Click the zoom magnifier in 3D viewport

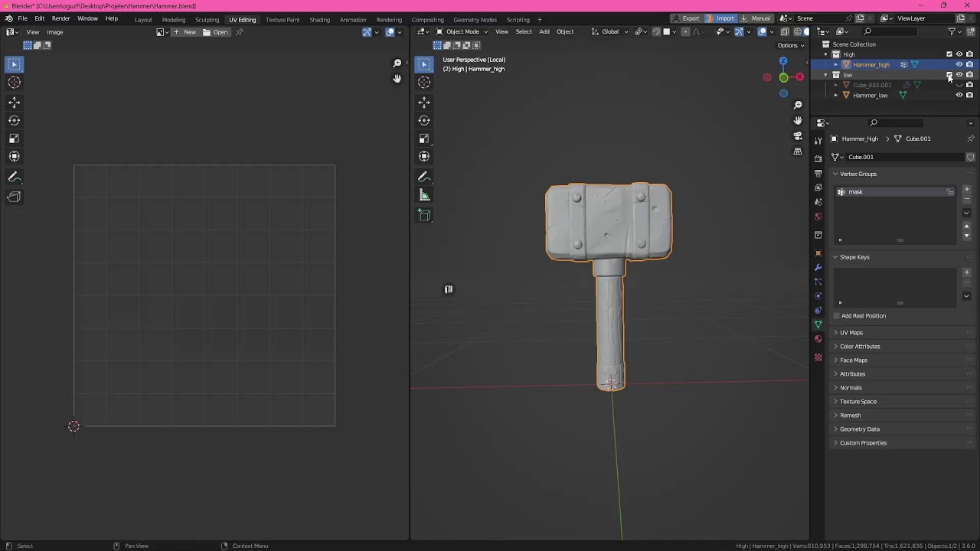click(x=798, y=105)
